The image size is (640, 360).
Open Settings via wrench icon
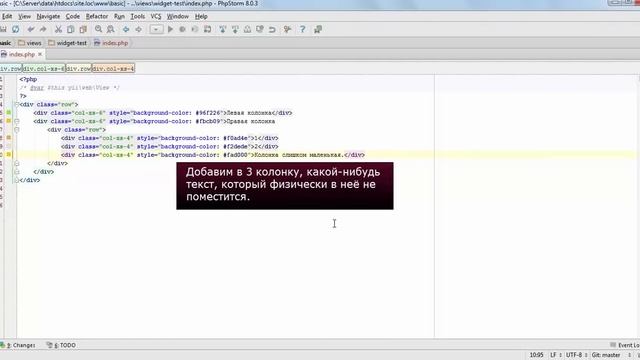click(287, 29)
